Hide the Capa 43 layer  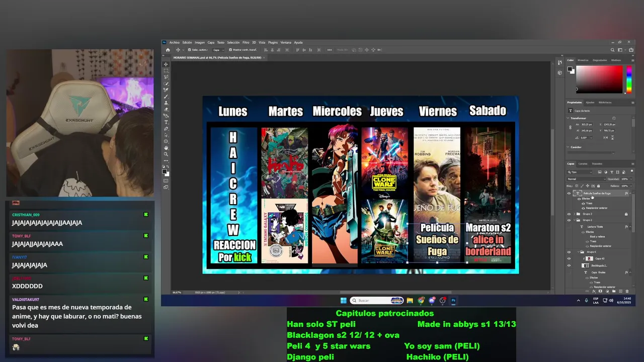tap(569, 258)
